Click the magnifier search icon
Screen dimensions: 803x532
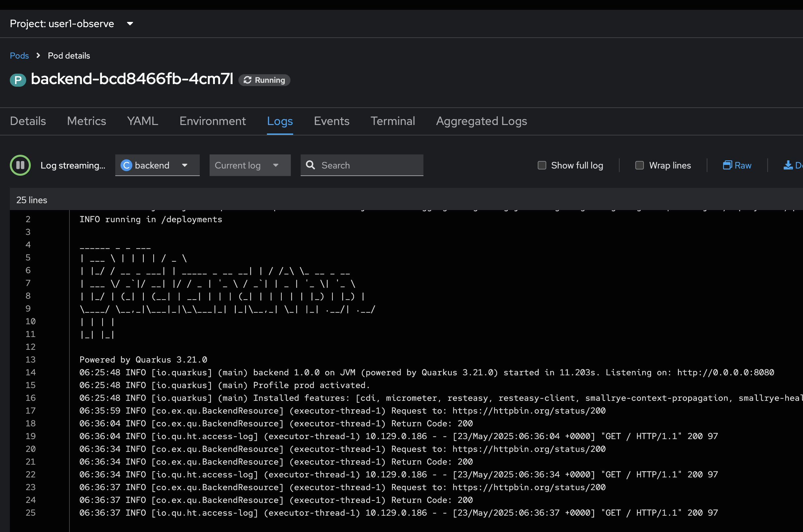point(310,165)
